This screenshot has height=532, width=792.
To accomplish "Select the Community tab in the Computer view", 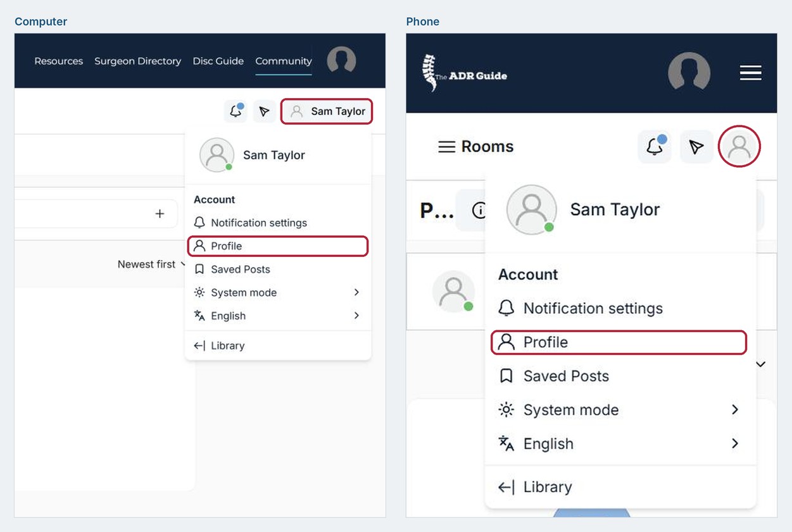I will coord(284,61).
